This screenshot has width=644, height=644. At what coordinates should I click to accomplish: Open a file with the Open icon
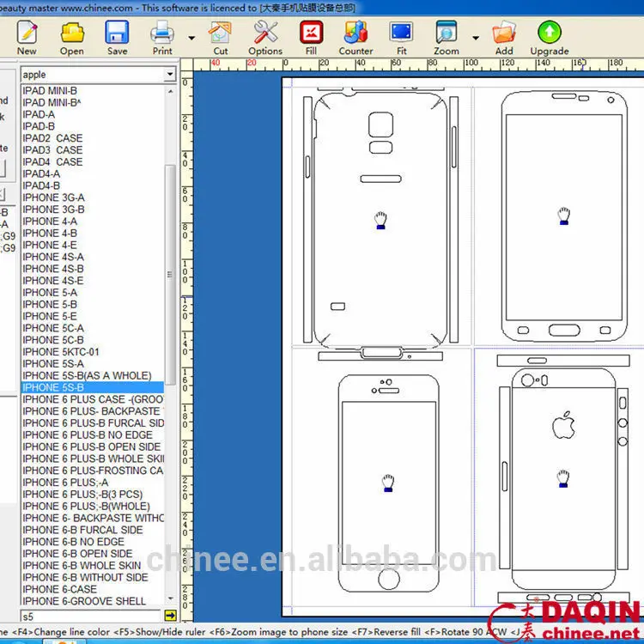coord(72,33)
